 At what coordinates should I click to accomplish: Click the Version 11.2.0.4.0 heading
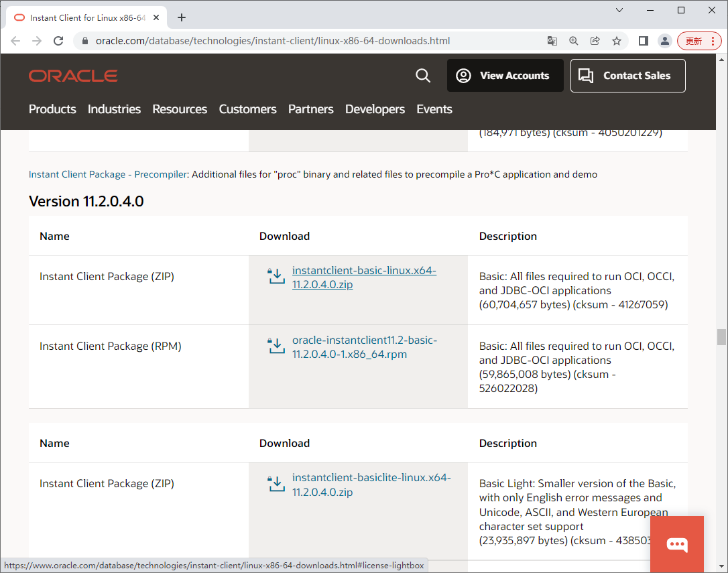(x=86, y=201)
